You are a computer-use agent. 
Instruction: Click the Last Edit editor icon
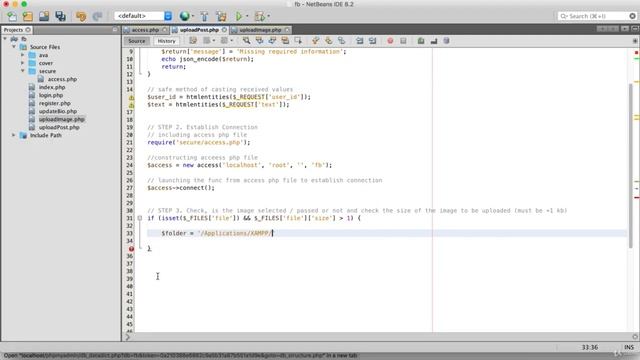pos(193,41)
